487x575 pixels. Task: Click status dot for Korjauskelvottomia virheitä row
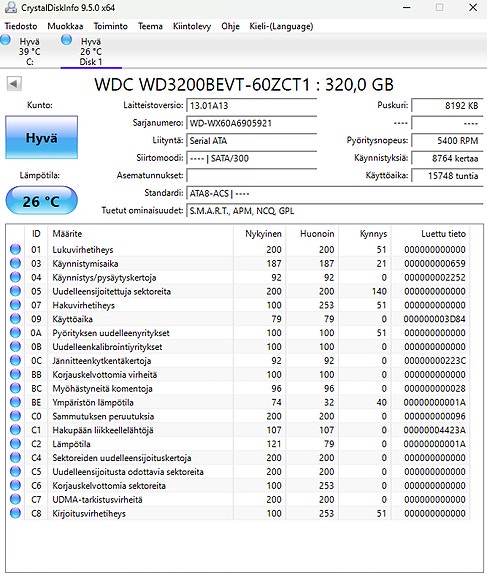coord(15,374)
